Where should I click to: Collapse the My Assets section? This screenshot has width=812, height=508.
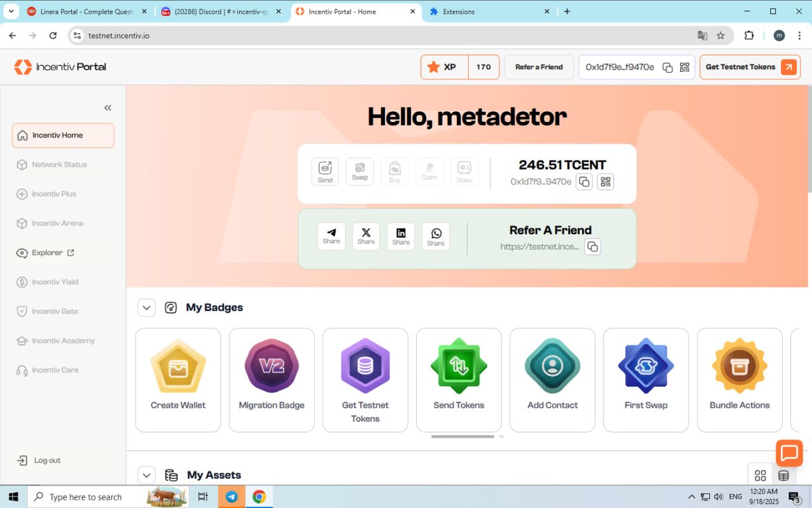(x=147, y=475)
